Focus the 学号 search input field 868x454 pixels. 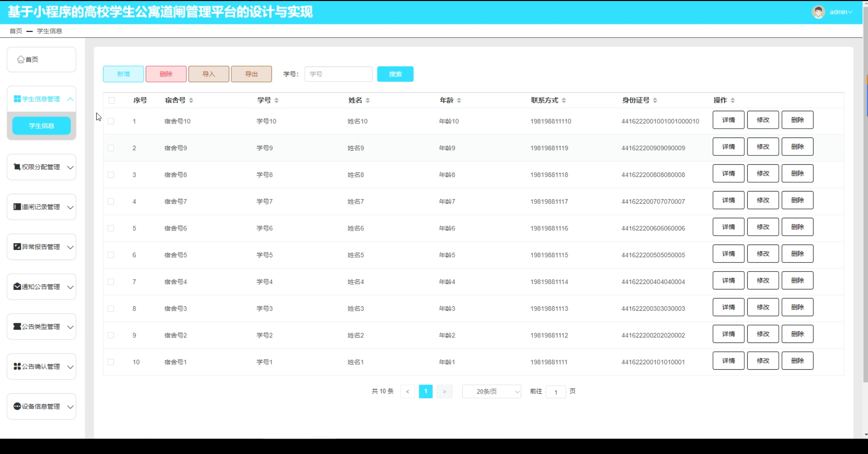[338, 74]
